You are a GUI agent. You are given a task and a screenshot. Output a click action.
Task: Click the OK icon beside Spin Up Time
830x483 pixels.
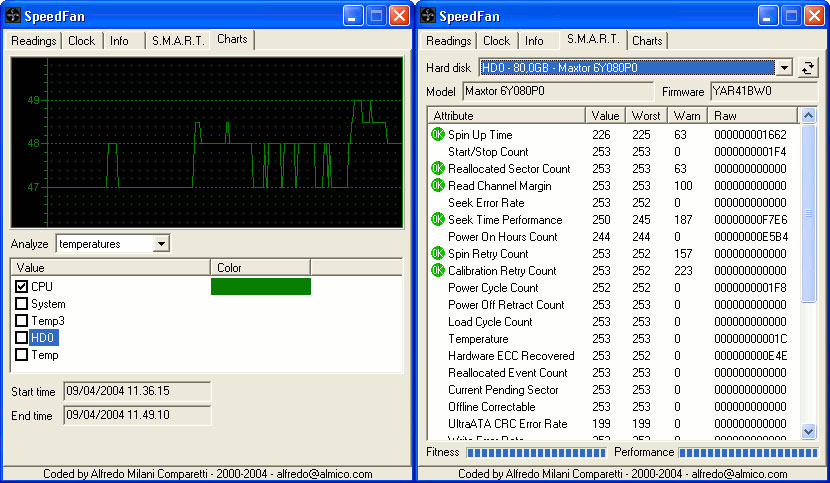click(x=437, y=134)
